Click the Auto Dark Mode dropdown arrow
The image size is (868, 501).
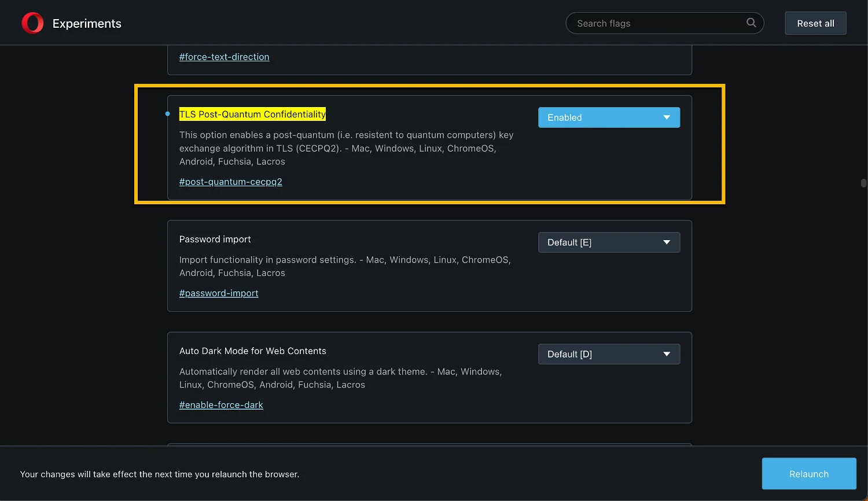(667, 354)
